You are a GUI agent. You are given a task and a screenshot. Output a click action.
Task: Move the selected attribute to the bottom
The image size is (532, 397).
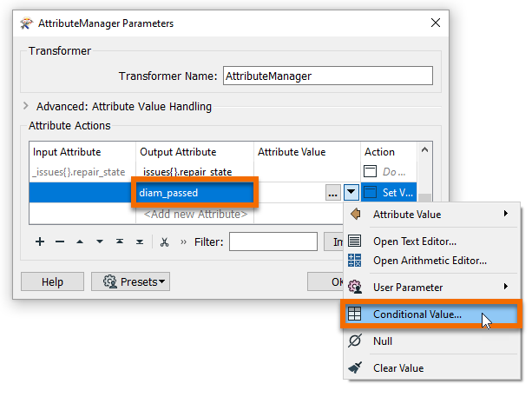[x=139, y=242]
